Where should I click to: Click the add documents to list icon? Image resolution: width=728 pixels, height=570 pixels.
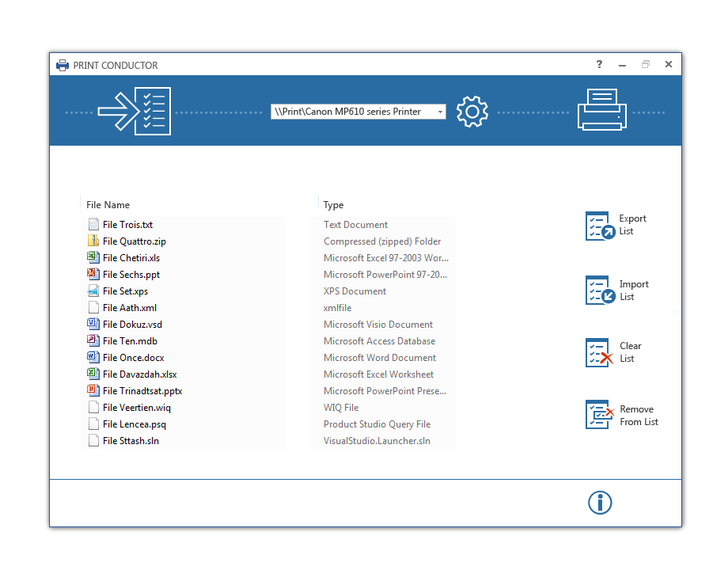coord(135,111)
